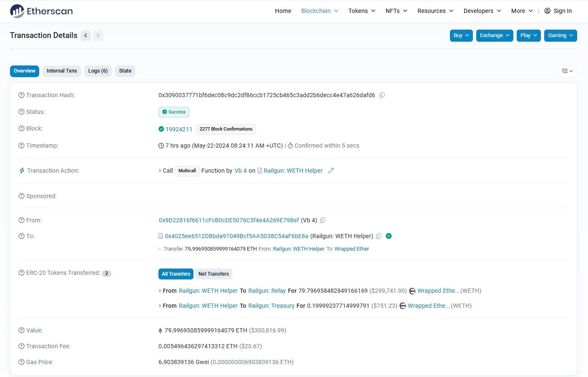Image resolution: width=588 pixels, height=377 pixels.
Task: Click the contract file icon before To address
Action: pyautogui.click(x=161, y=236)
